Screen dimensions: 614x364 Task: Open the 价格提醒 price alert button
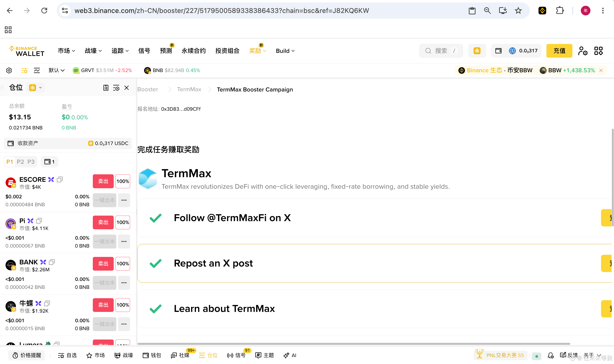(27, 355)
